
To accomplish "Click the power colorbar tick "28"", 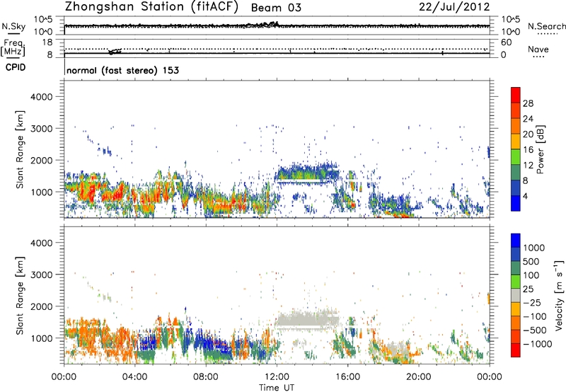I will [x=528, y=103].
